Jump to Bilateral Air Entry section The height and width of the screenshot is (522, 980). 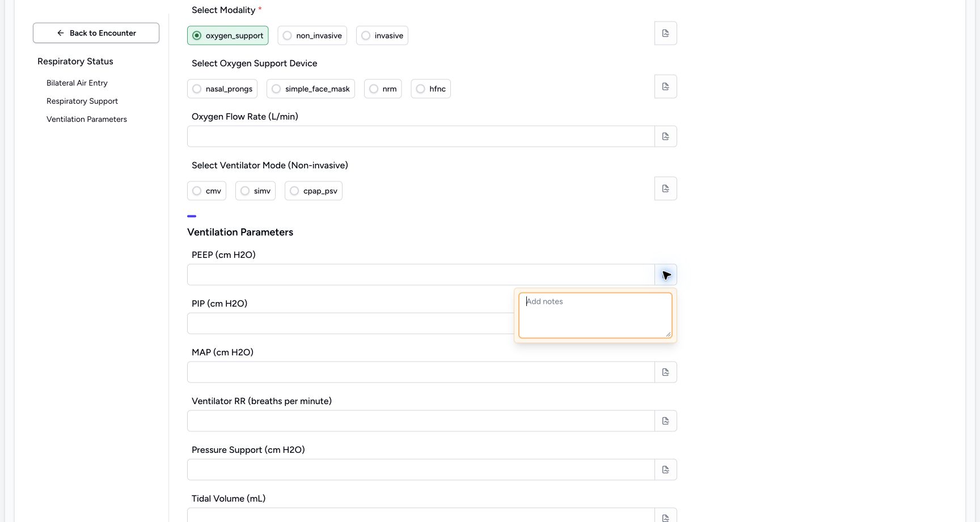click(77, 83)
